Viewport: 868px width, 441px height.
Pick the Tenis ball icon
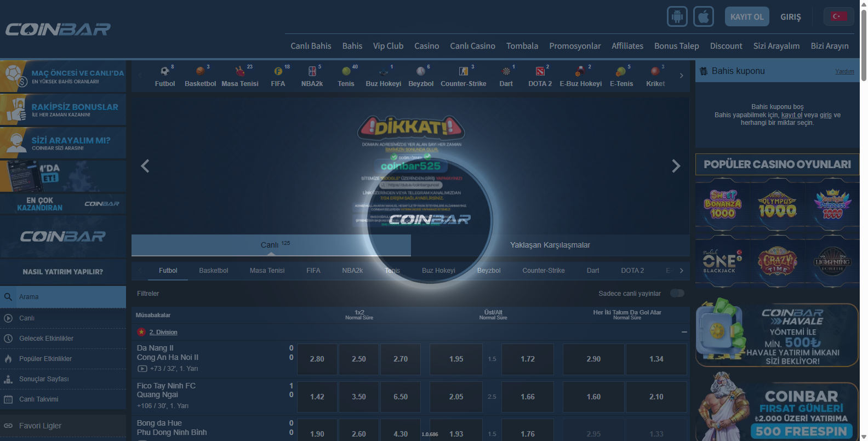[346, 71]
